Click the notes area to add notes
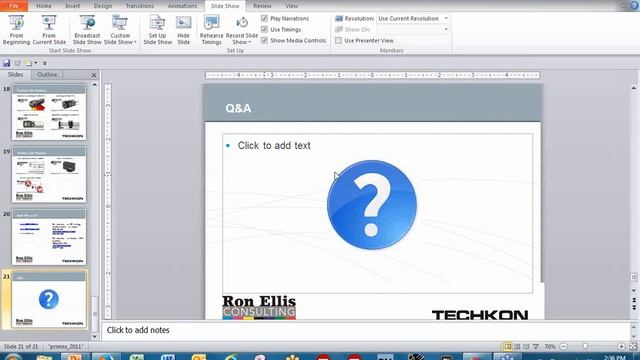The height and width of the screenshot is (360, 640). coord(365,330)
